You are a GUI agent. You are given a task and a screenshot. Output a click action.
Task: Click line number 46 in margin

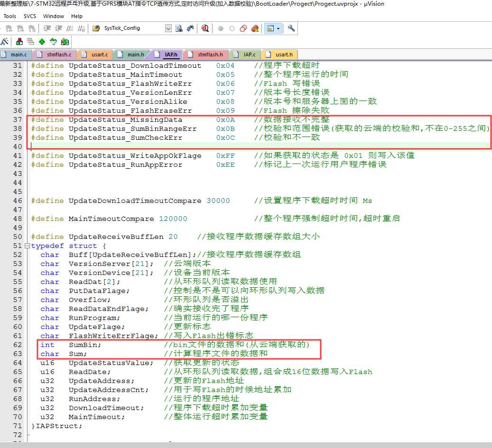[x=18, y=201]
